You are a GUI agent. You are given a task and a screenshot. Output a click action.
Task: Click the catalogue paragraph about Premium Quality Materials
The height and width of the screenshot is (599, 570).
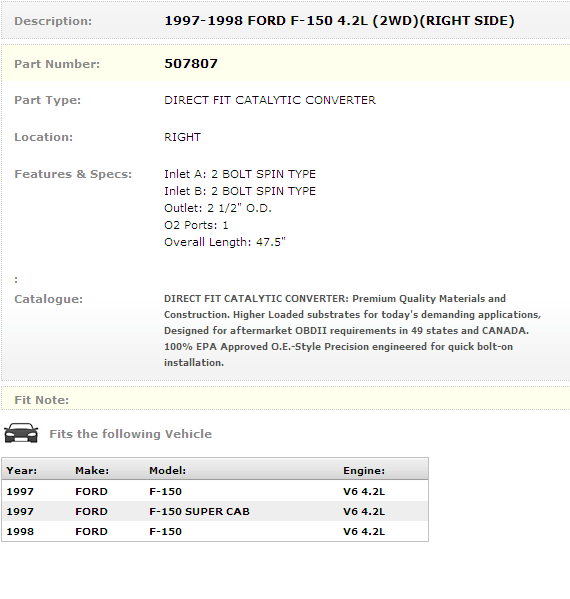[x=353, y=330]
